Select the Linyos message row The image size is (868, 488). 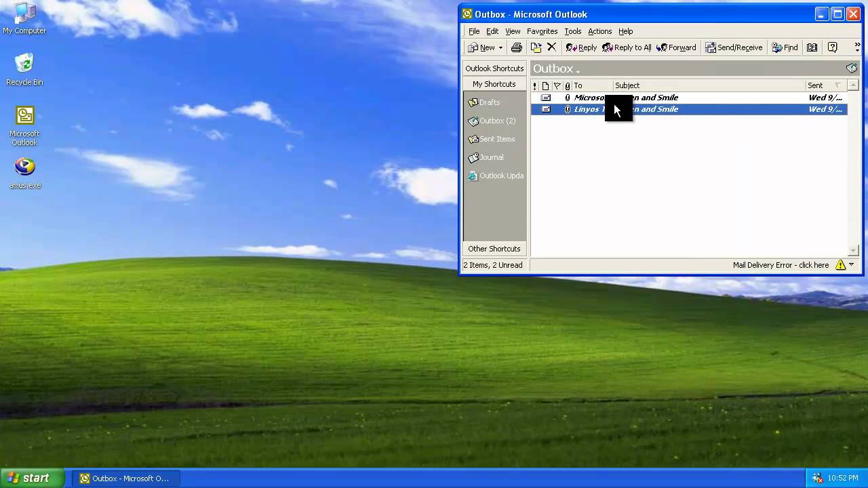click(689, 109)
